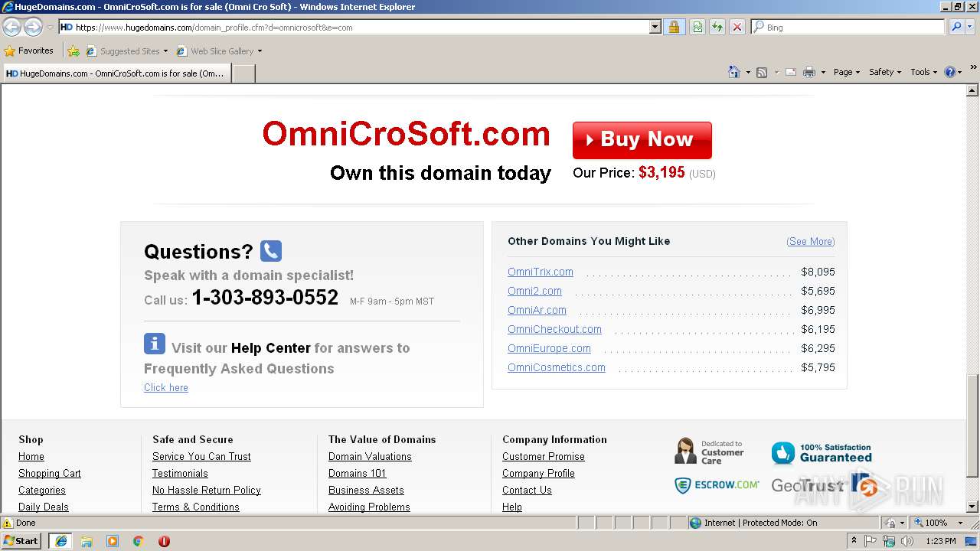
Task: Open the volume speaker icon in tray
Action: point(907,541)
